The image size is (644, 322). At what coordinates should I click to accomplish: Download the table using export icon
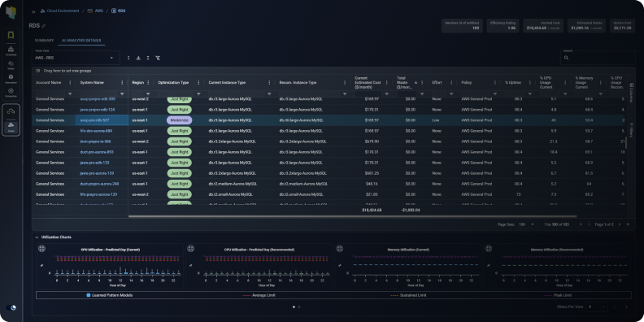click(x=138, y=58)
